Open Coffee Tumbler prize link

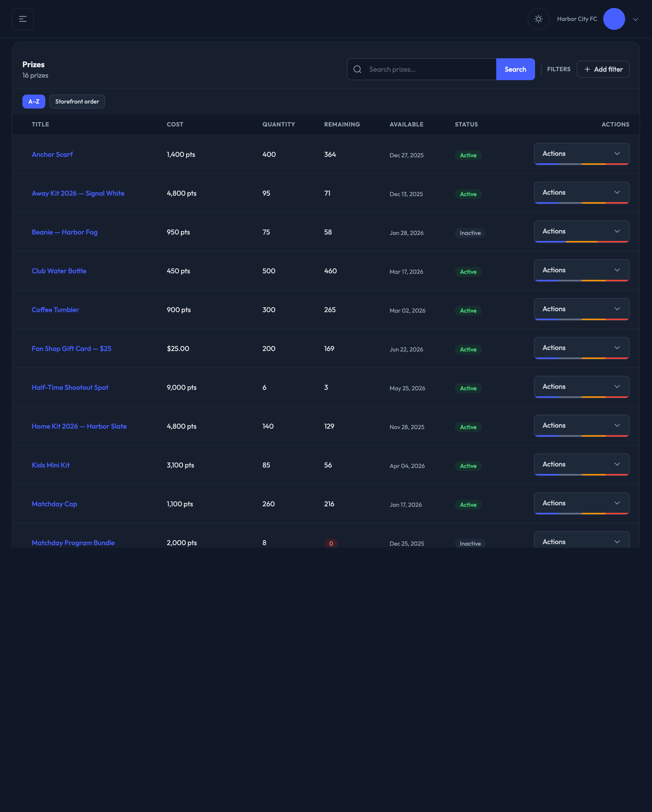point(55,310)
